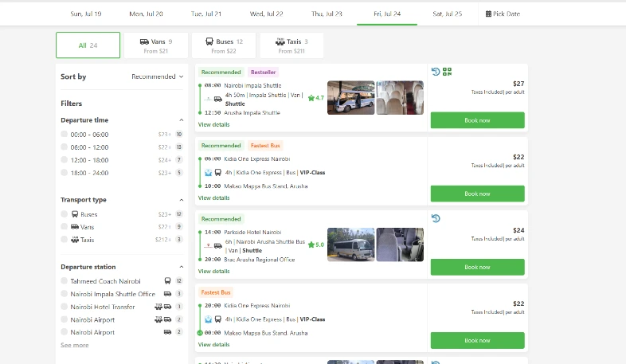Select Tahmeed Coach Nairobi station filter
Image resolution: width=626 pixels, height=364 pixels.
coord(65,281)
